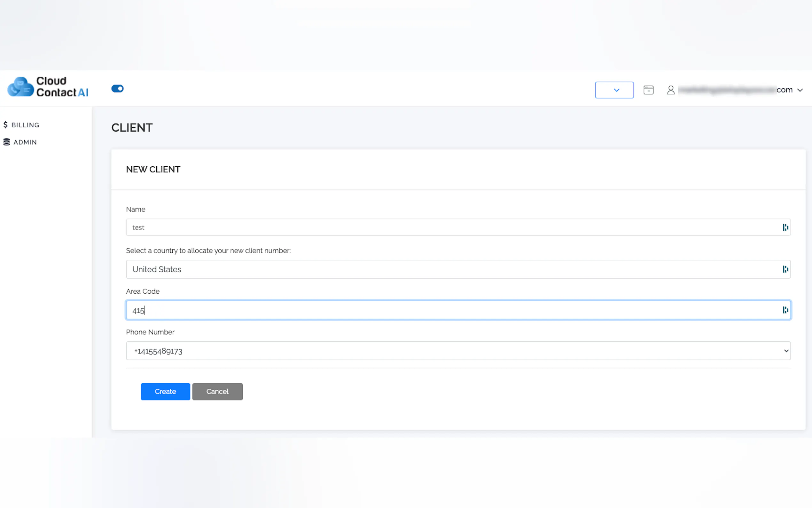Screen dimensions: 812x508
Task: Click password manager icon in country field
Action: click(785, 269)
